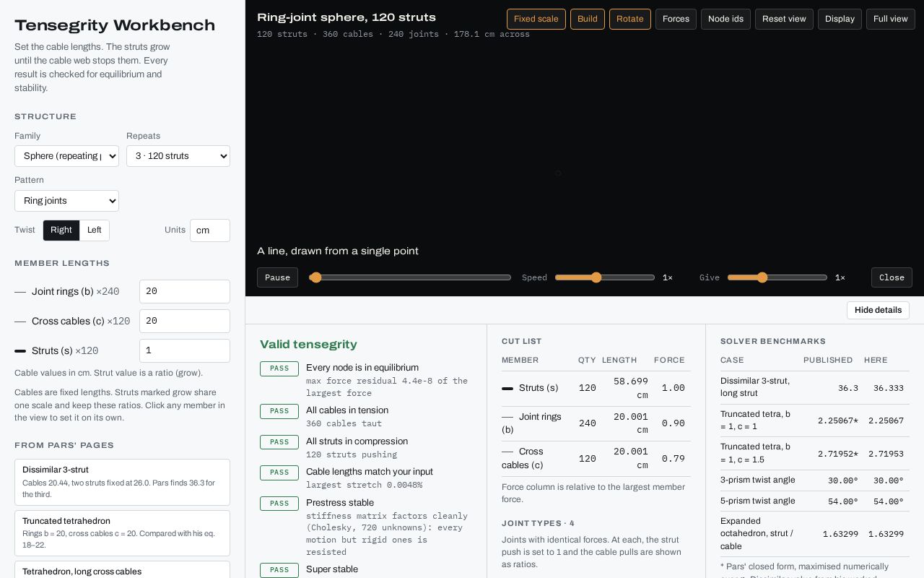This screenshot has width=924, height=578.
Task: Click the PASS badge for Prestress stable
Action: [279, 504]
